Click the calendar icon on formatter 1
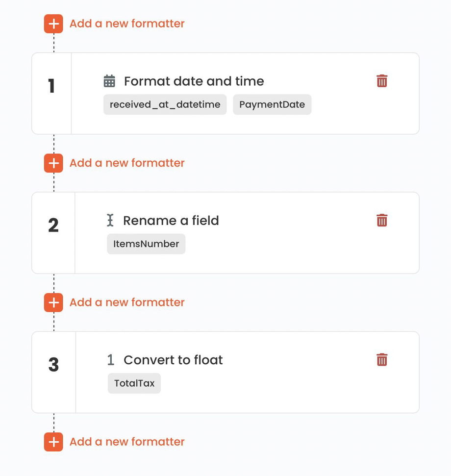The width and height of the screenshot is (451, 476). [x=109, y=81]
